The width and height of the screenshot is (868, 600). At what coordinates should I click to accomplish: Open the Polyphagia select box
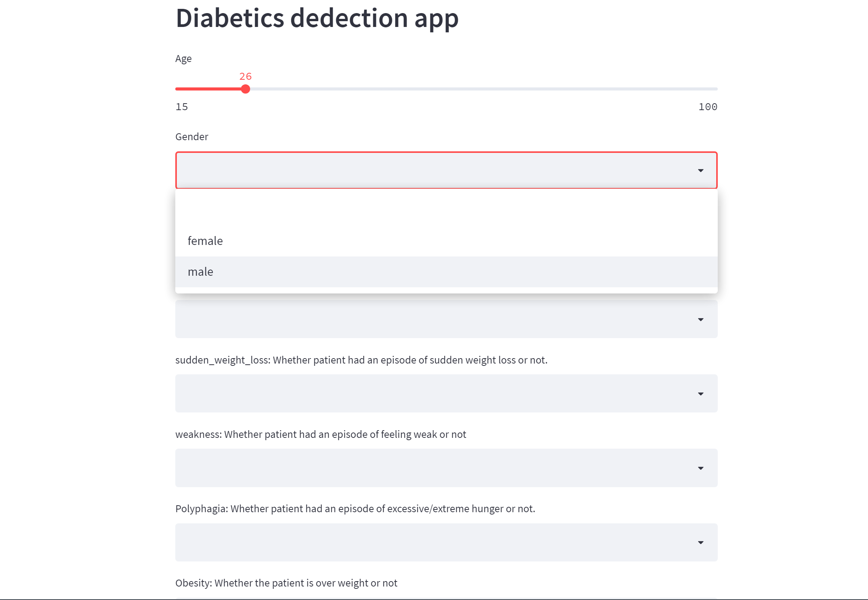[x=424, y=543]
